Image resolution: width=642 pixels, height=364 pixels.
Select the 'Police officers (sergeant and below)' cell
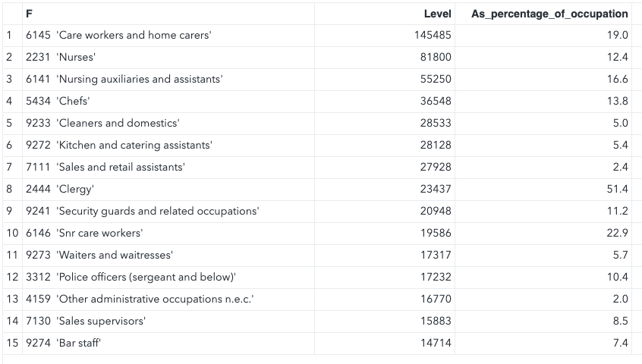point(131,277)
